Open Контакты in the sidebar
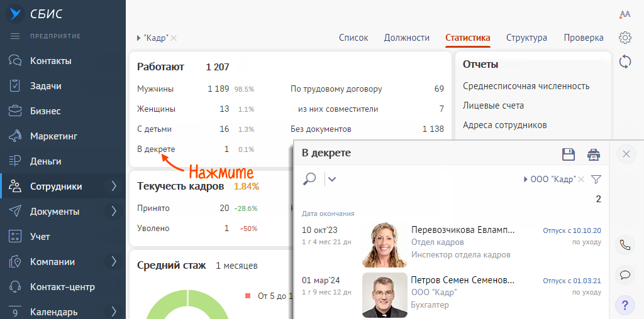 (51, 61)
